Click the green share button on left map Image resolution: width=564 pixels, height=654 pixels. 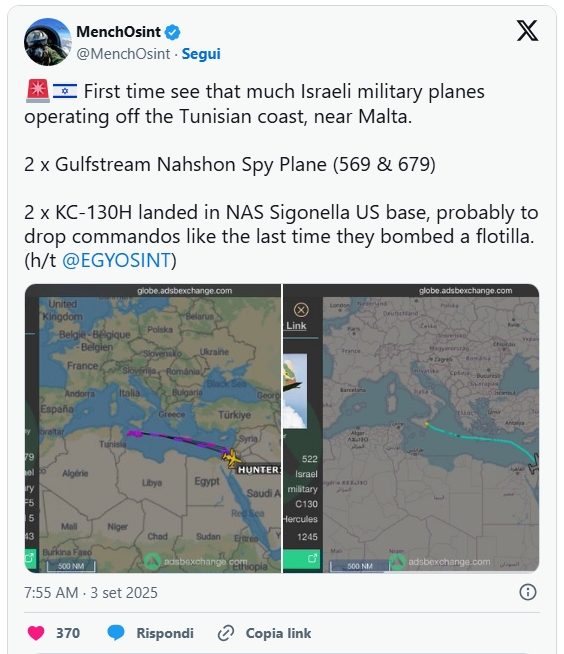coord(30,558)
